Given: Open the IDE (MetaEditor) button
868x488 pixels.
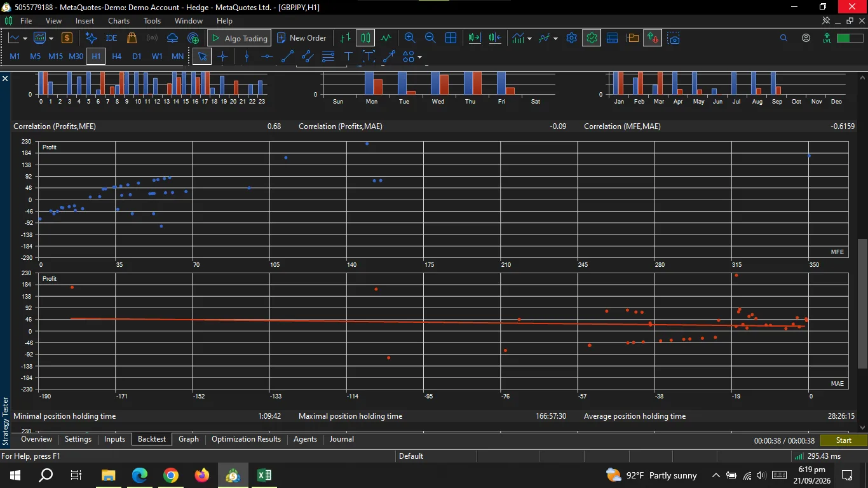Looking at the screenshot, I should pyautogui.click(x=111, y=38).
